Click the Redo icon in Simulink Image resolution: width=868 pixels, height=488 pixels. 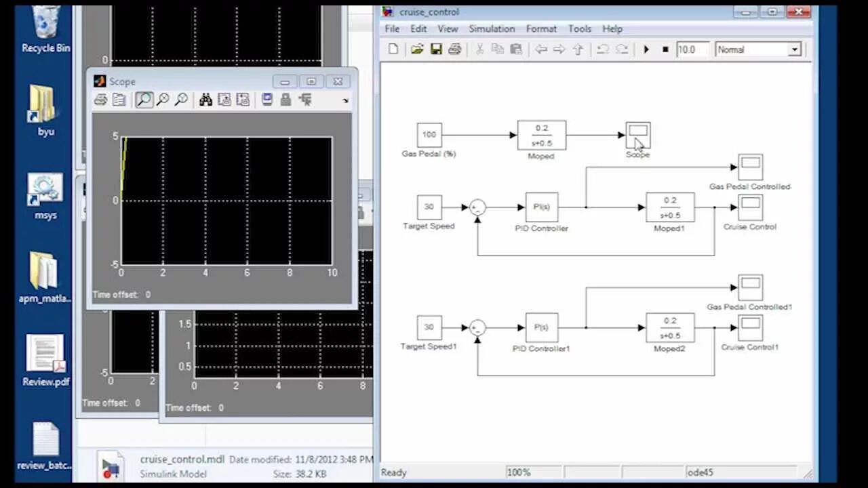click(621, 49)
